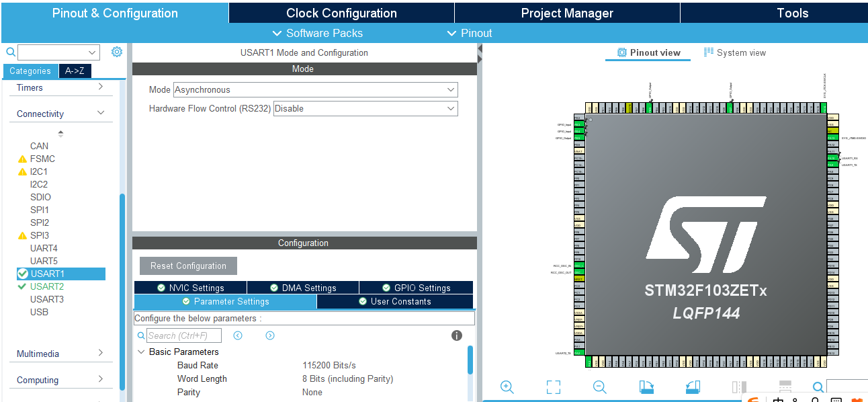Select the Pinout & Configuration tab
The image size is (868, 402).
point(115,13)
